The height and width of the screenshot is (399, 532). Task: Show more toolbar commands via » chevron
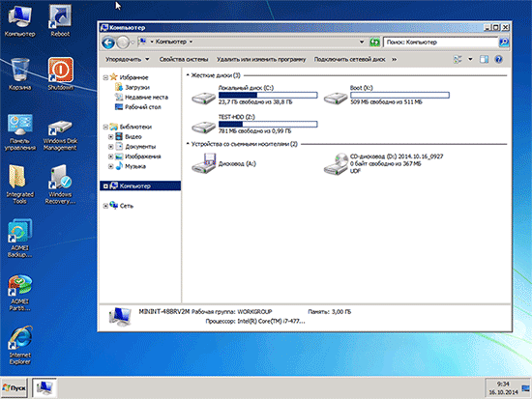[x=394, y=59]
